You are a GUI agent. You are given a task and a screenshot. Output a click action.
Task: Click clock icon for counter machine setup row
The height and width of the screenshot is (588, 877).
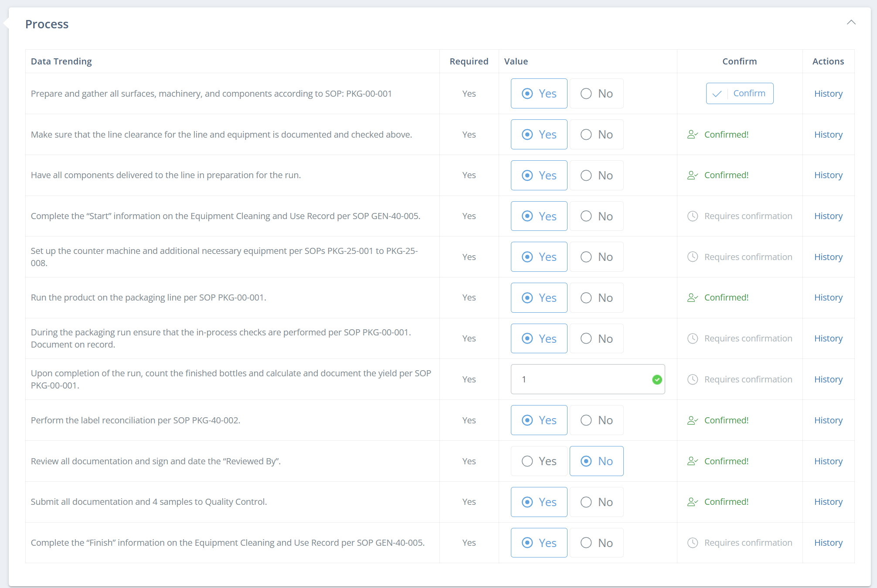point(693,257)
